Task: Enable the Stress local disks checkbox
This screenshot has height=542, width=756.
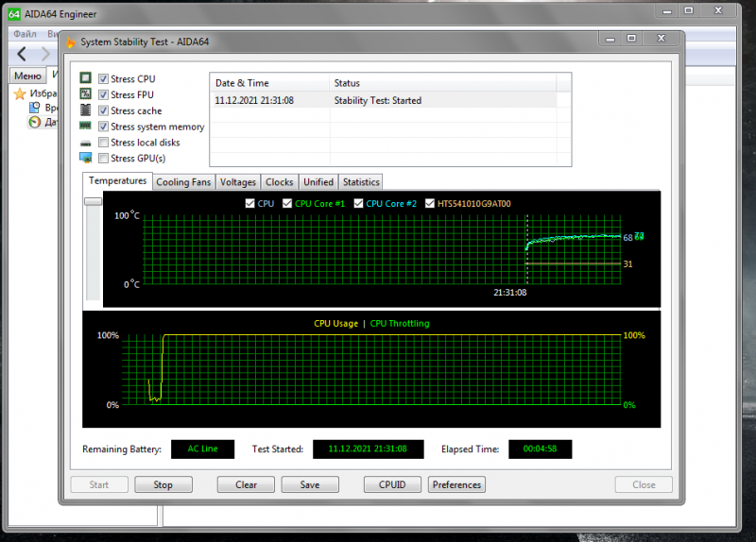Action: 104,143
